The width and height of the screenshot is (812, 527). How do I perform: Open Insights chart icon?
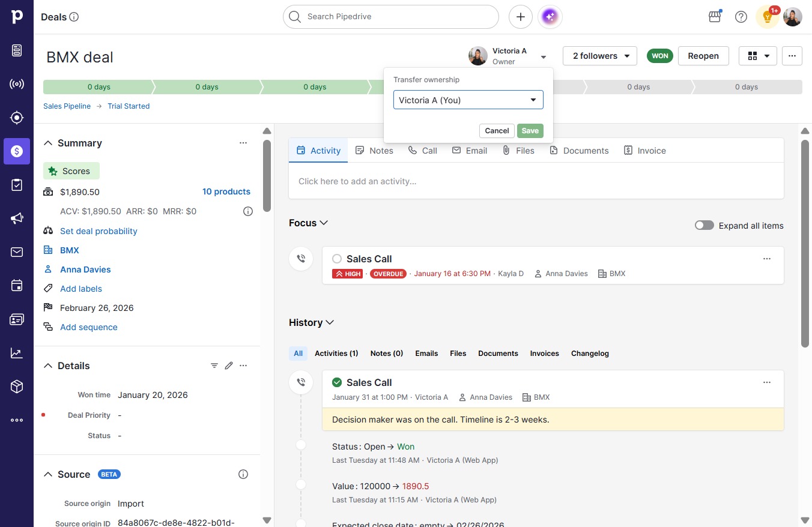point(17,353)
